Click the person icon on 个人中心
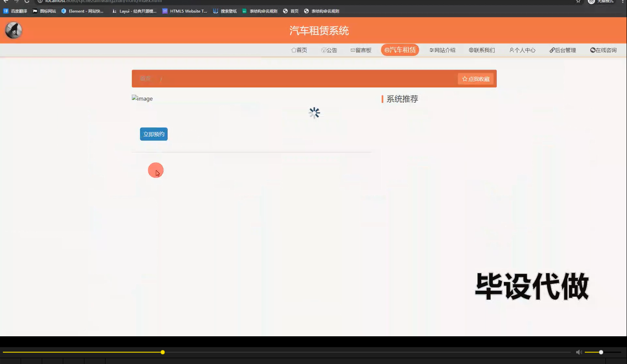 coord(512,50)
